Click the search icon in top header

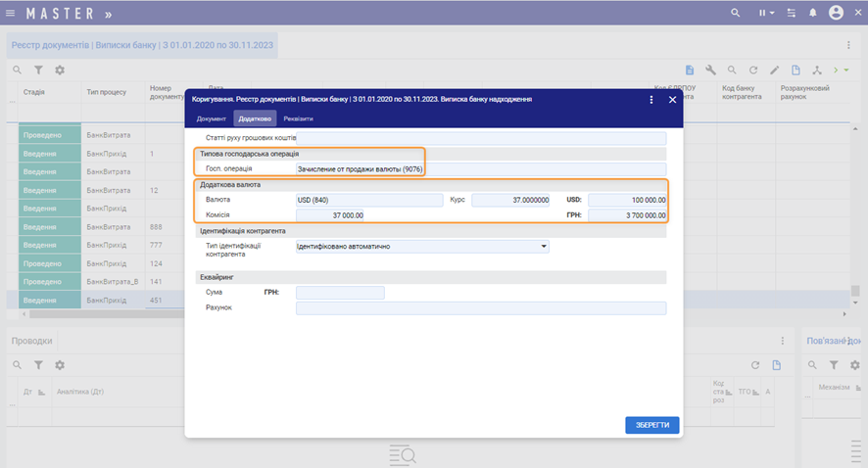pos(736,14)
